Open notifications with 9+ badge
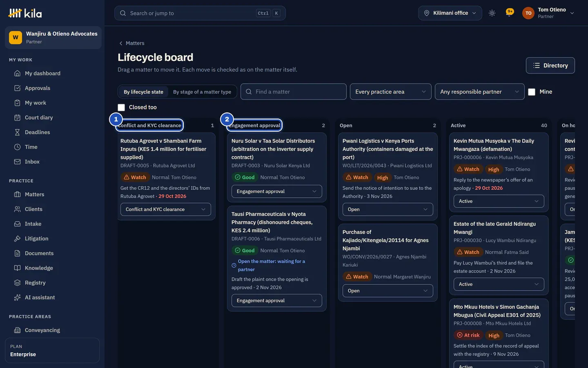 click(510, 13)
